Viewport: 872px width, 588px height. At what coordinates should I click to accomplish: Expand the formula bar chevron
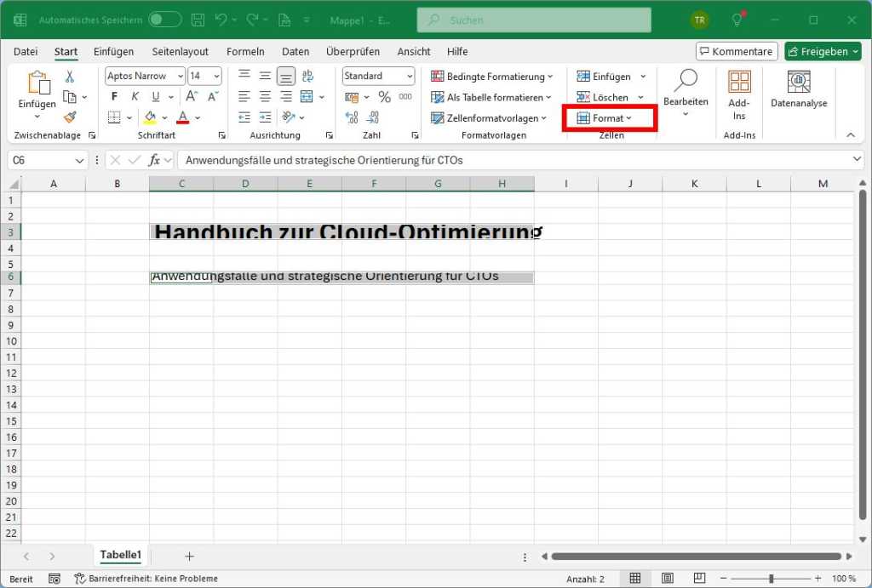point(857,159)
